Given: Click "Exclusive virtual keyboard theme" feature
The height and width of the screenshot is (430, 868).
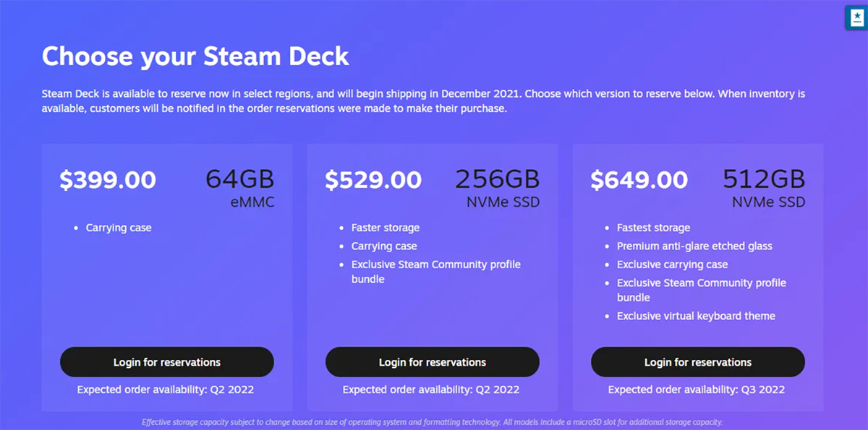Looking at the screenshot, I should click(696, 316).
